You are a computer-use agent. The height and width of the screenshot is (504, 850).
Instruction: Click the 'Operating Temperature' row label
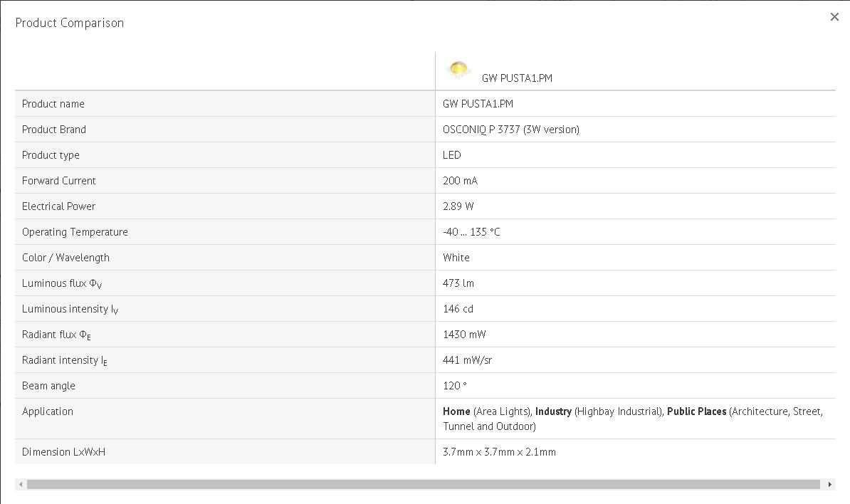75,232
